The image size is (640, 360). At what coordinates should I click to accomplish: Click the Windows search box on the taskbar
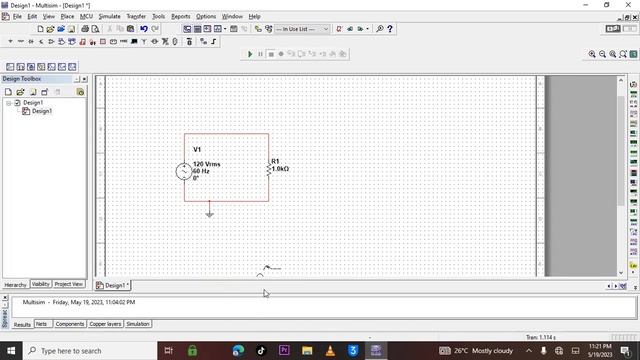pos(90,351)
